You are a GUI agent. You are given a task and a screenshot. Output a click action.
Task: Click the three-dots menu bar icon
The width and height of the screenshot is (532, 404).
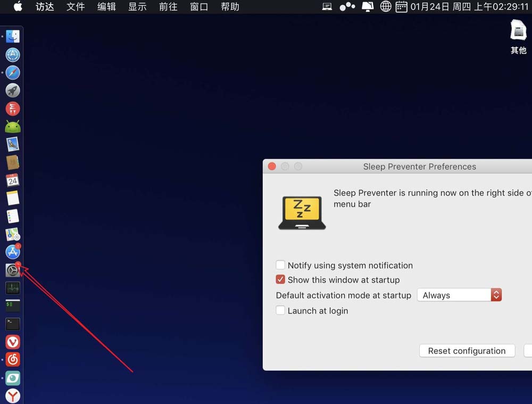click(x=347, y=6)
